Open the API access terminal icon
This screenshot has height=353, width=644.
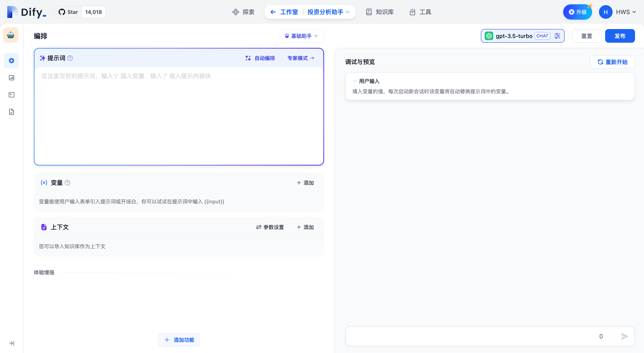12,95
